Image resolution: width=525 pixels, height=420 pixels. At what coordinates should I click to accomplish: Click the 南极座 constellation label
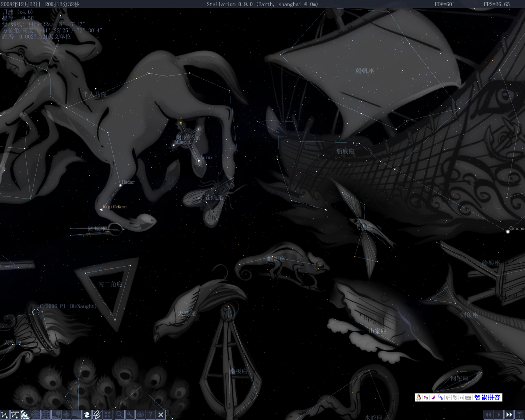239,371
